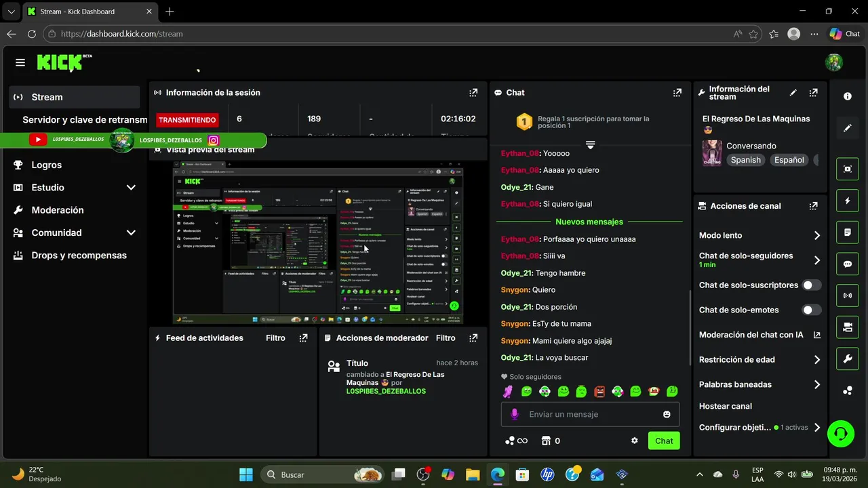This screenshot has width=868, height=488.
Task: Open File Explorer from the taskbar
Action: pos(473,474)
